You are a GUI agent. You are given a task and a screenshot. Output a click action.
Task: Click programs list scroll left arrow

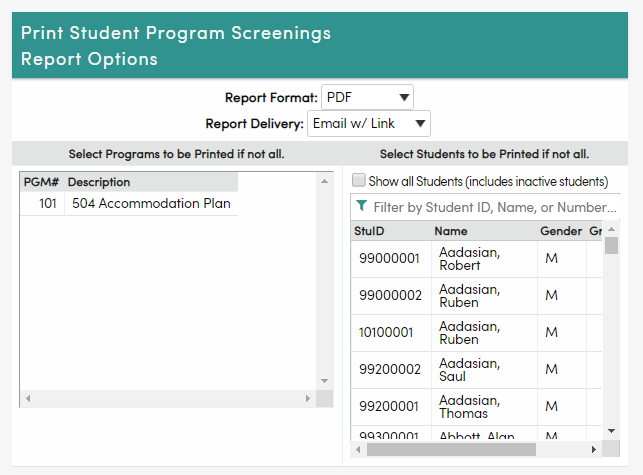[27, 398]
